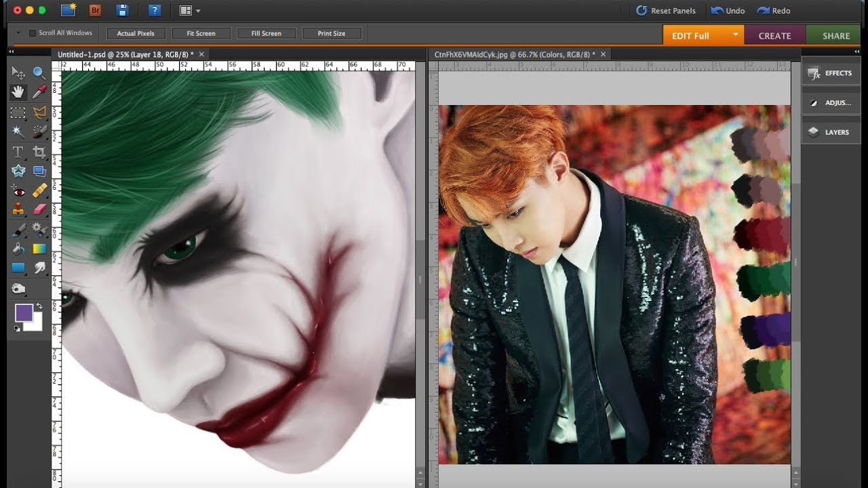The image size is (868, 488).
Task: Open Help via the question mark icon
Action: coord(155,10)
